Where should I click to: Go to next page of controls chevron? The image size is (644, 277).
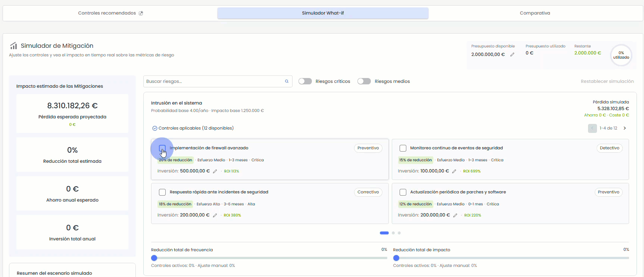[625, 128]
